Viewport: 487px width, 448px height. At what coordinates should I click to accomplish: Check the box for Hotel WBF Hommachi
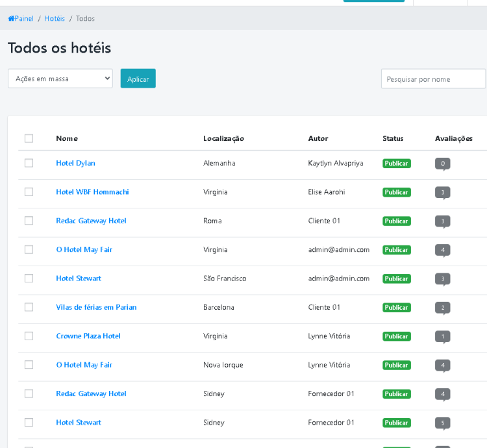pyautogui.click(x=29, y=192)
